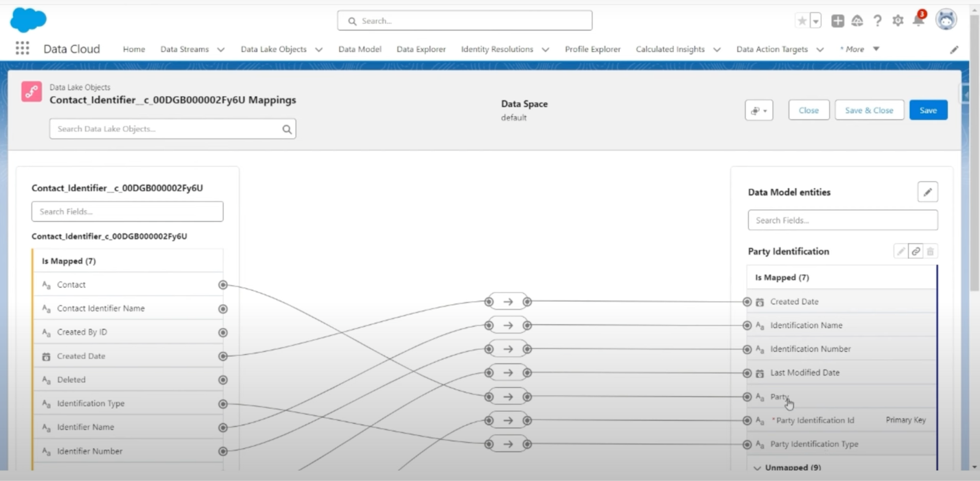Image resolution: width=980 pixels, height=481 pixels.
Task: Open the Data Model tab
Action: pyautogui.click(x=360, y=49)
